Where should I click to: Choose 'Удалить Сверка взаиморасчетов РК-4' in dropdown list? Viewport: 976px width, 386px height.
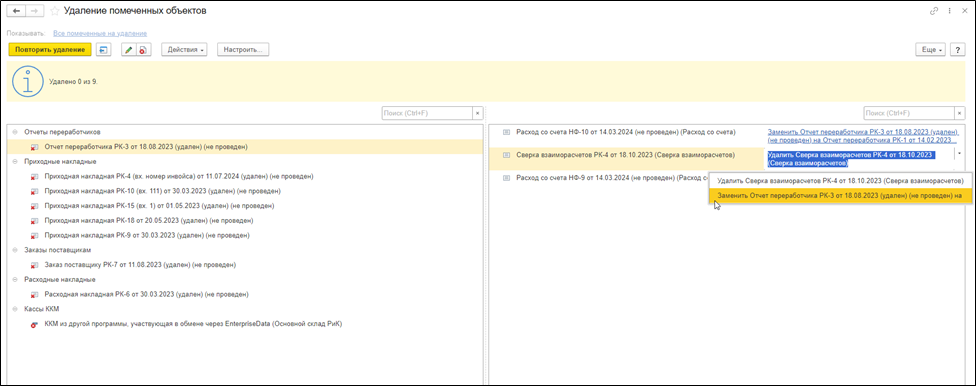[840, 181]
